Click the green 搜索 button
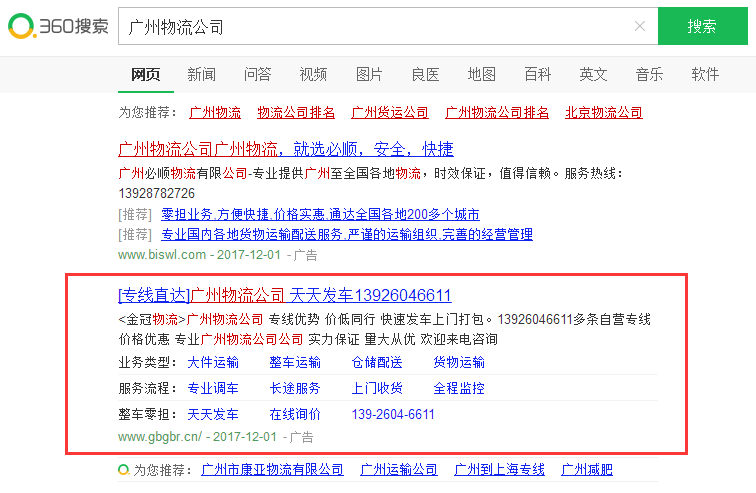The height and width of the screenshot is (493, 756). click(x=702, y=27)
